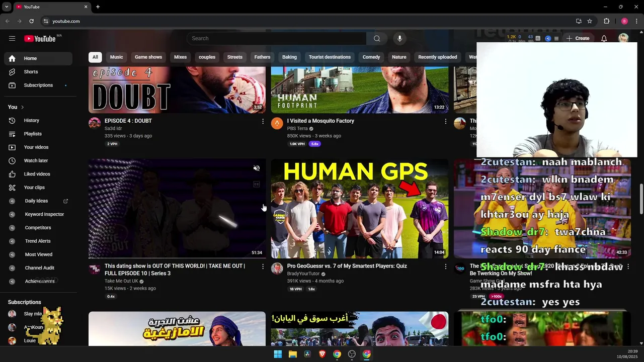Open the account avatar menu
The height and width of the screenshot is (362, 644).
(x=623, y=38)
